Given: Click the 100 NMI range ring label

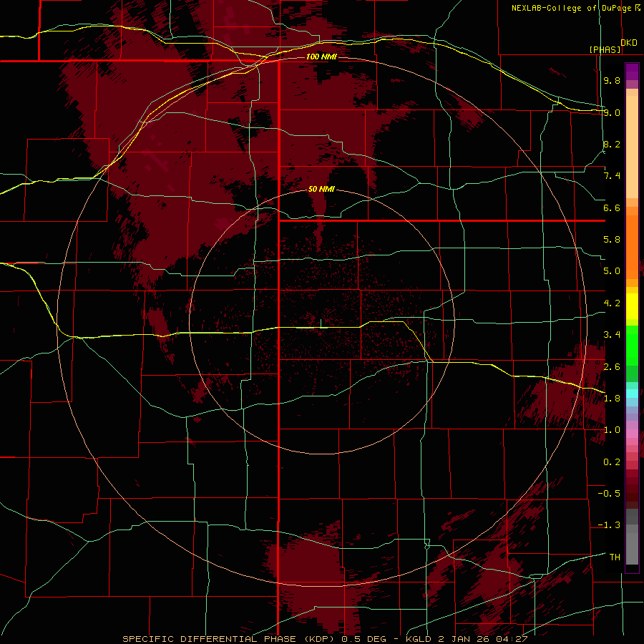Looking at the screenshot, I should coord(321,57).
